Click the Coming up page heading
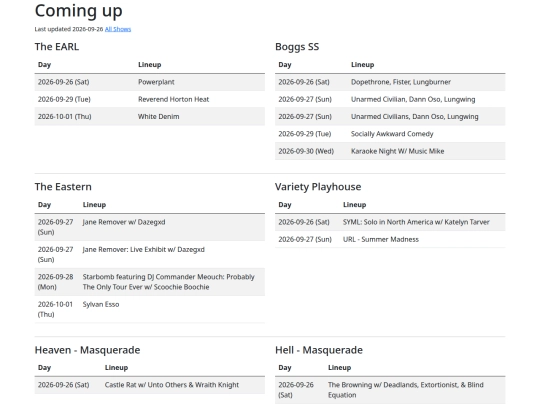This screenshot has height=405, width=540. coord(79,11)
